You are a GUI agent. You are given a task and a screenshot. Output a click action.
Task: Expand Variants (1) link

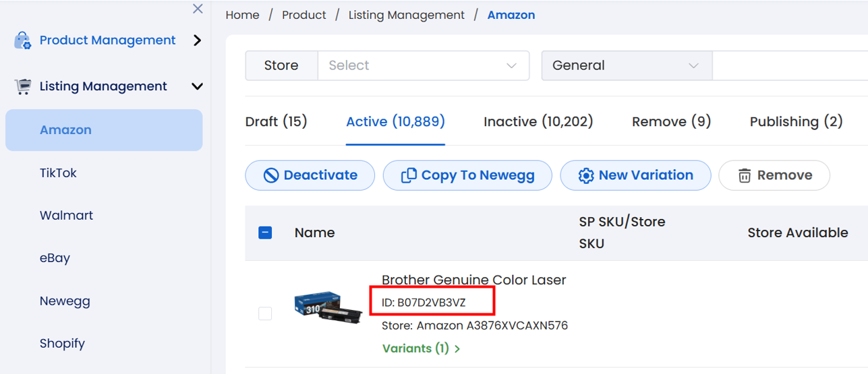(x=421, y=348)
